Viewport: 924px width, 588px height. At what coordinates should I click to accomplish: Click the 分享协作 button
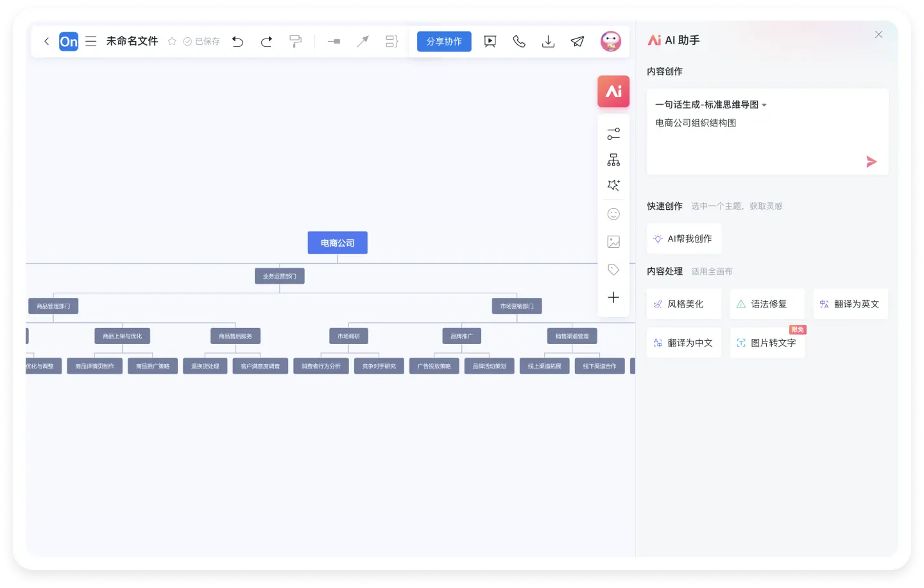444,41
